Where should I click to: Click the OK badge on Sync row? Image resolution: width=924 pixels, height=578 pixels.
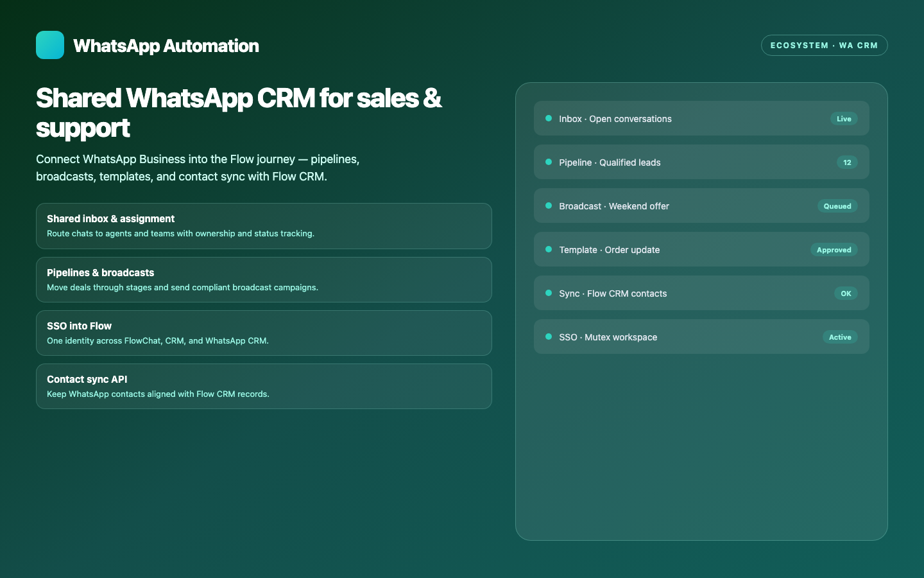(x=846, y=293)
